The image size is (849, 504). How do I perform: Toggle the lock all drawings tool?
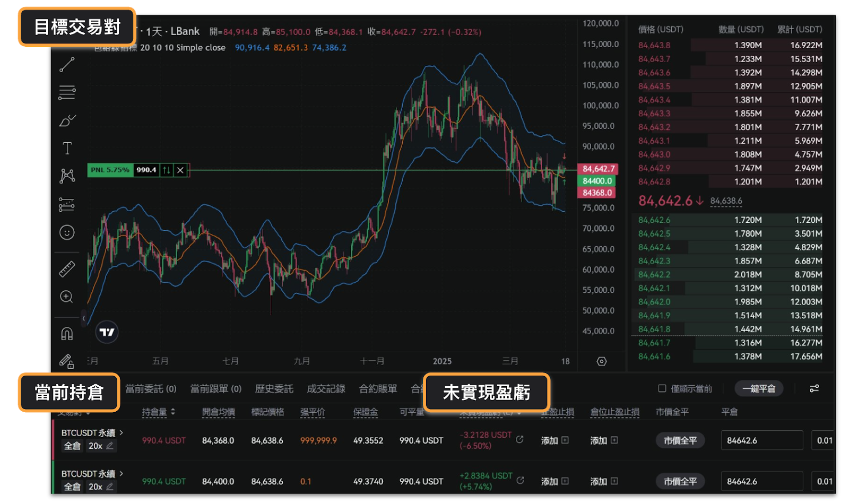click(x=67, y=361)
